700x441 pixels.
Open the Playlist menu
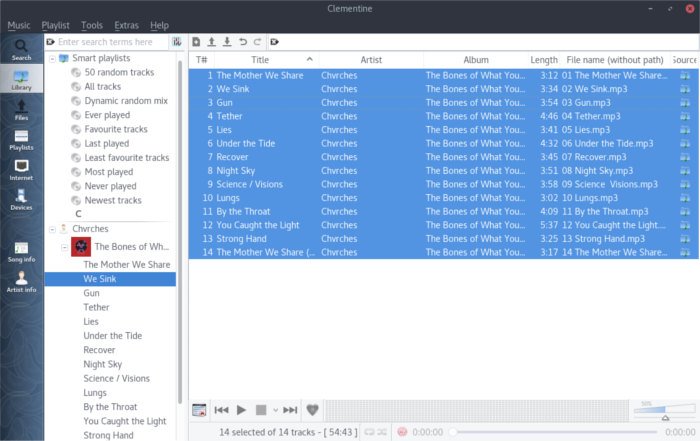point(55,25)
